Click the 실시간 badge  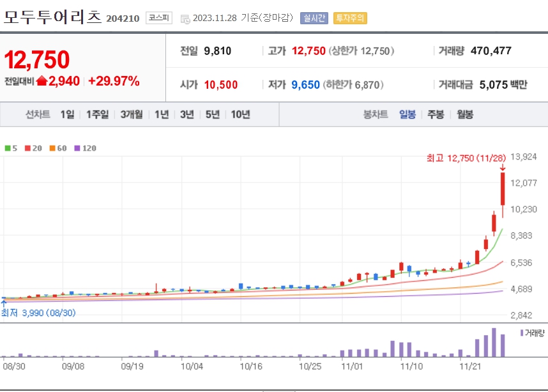tap(314, 18)
